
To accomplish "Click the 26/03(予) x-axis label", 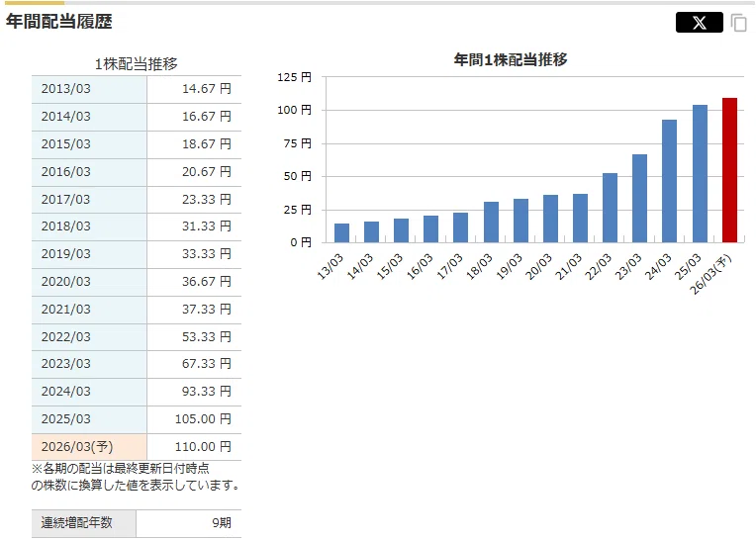I will coord(710,274).
